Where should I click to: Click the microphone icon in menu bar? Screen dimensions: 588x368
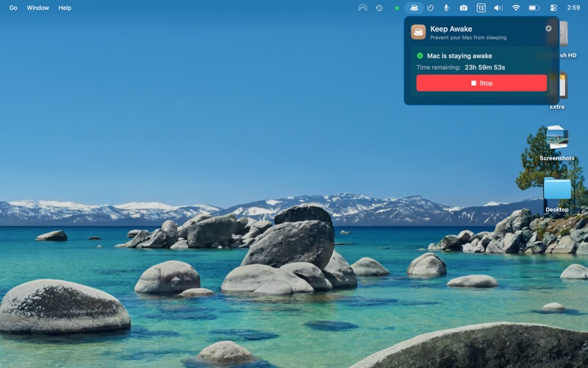click(446, 8)
